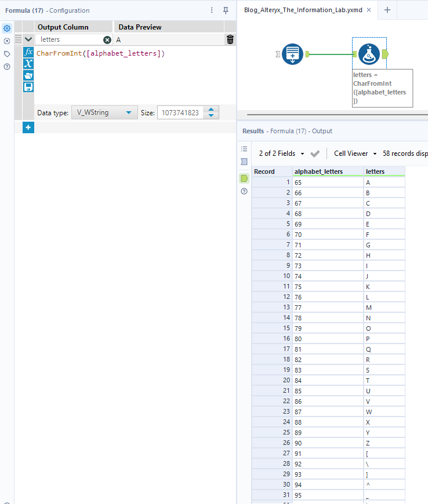Grab the expression reorder handle

(x=19, y=39)
